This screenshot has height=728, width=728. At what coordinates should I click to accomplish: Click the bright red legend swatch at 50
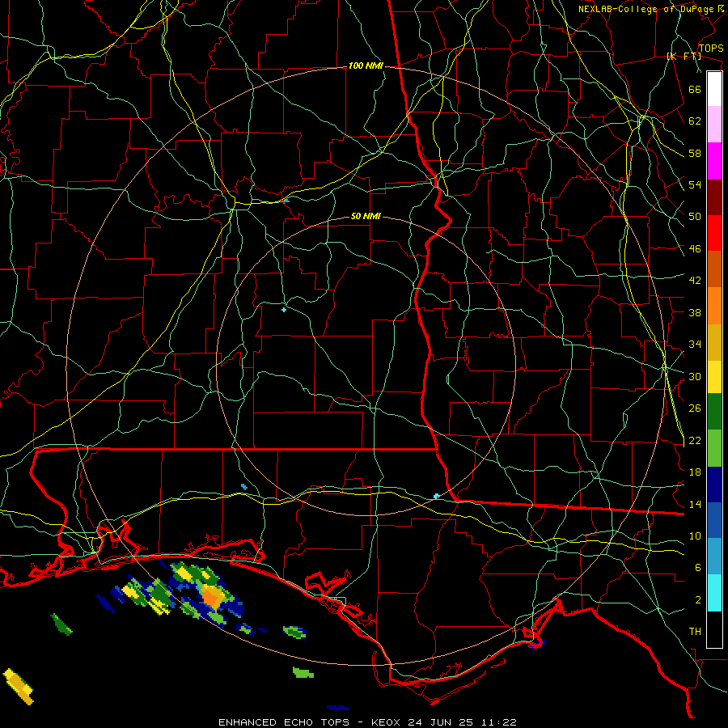click(x=714, y=233)
